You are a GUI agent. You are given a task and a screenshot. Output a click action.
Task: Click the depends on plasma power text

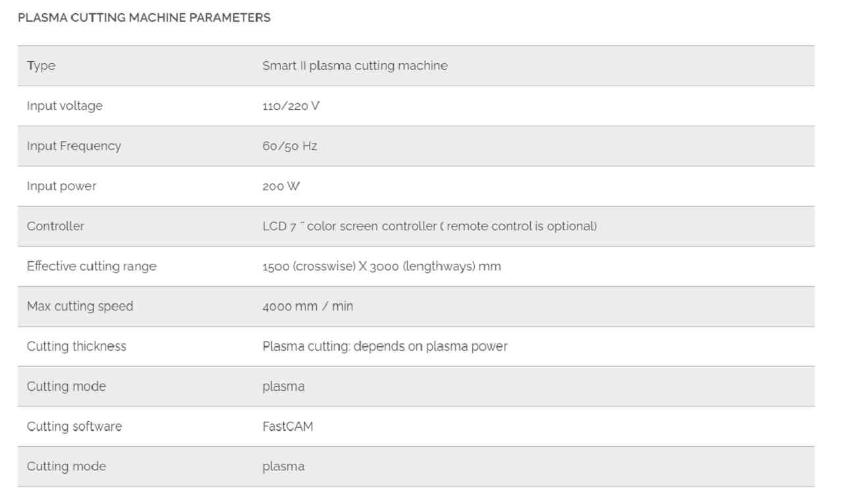[x=431, y=347]
